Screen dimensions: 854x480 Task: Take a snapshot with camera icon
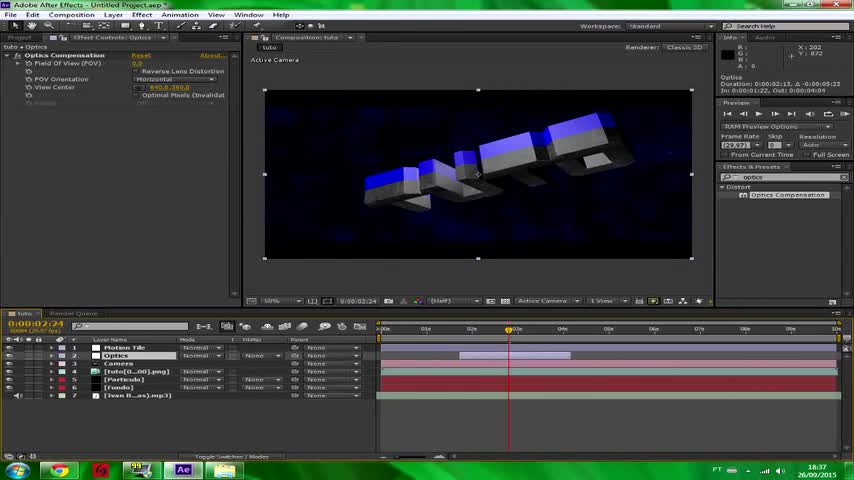tap(388, 301)
